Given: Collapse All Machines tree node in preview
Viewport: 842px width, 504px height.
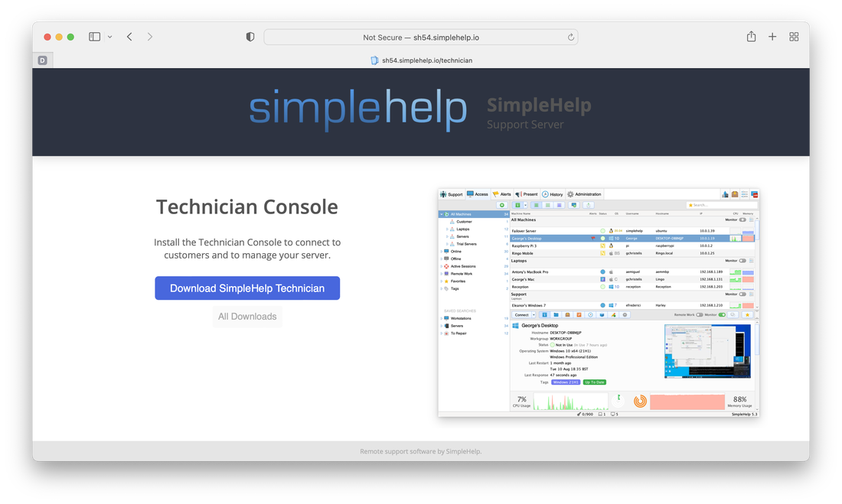Looking at the screenshot, I should tap(442, 214).
